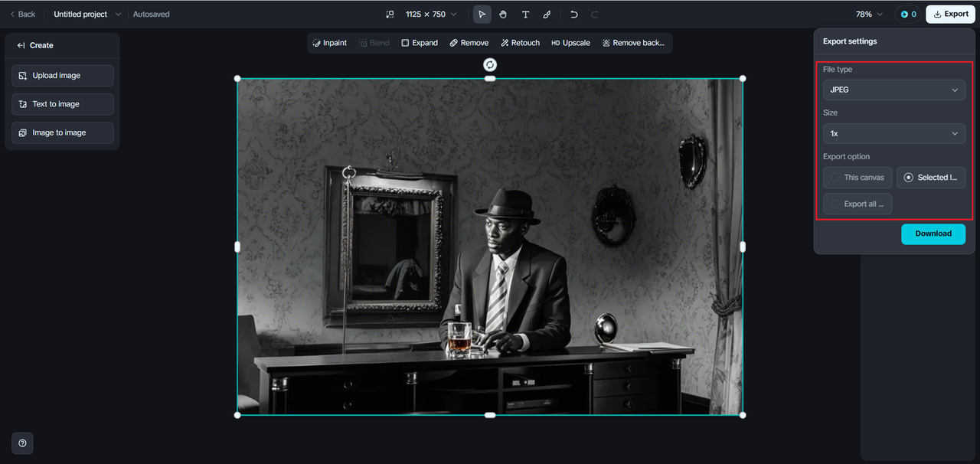Select the Hand pan tool

(x=503, y=14)
